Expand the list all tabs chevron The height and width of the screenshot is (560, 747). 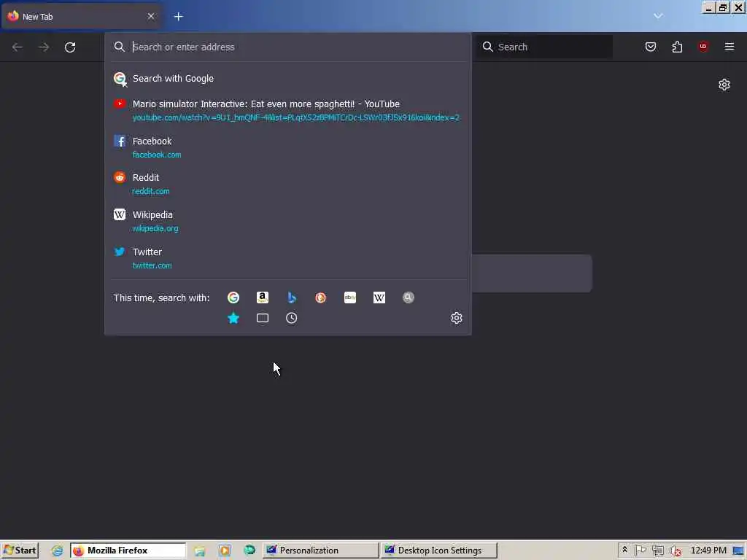point(659,16)
